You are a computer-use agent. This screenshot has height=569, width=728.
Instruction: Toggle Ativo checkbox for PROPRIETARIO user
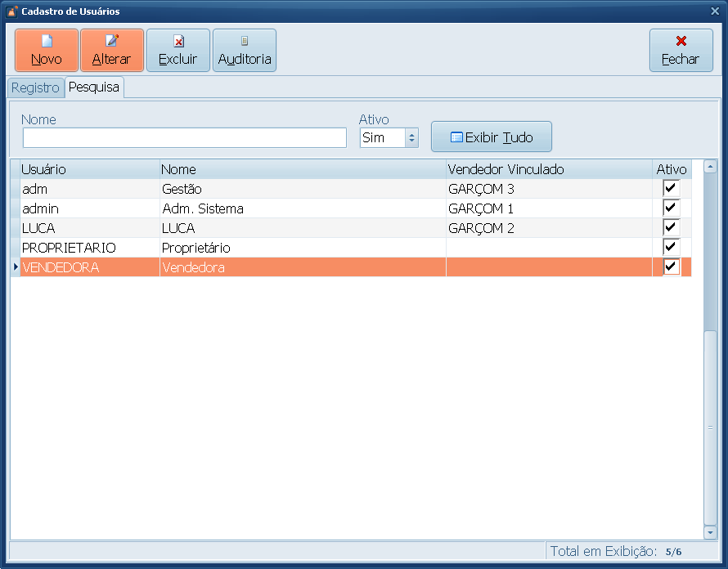pyautogui.click(x=671, y=248)
